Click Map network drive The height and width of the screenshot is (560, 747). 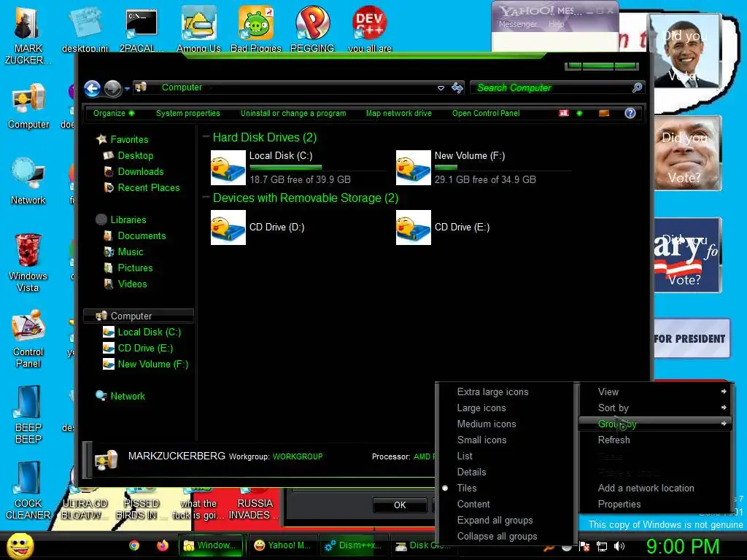coord(399,113)
